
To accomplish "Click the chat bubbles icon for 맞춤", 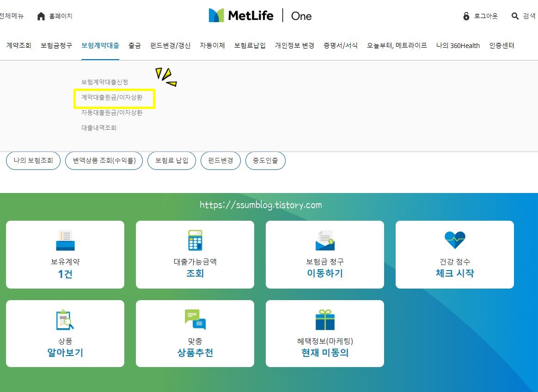I will click(x=195, y=320).
